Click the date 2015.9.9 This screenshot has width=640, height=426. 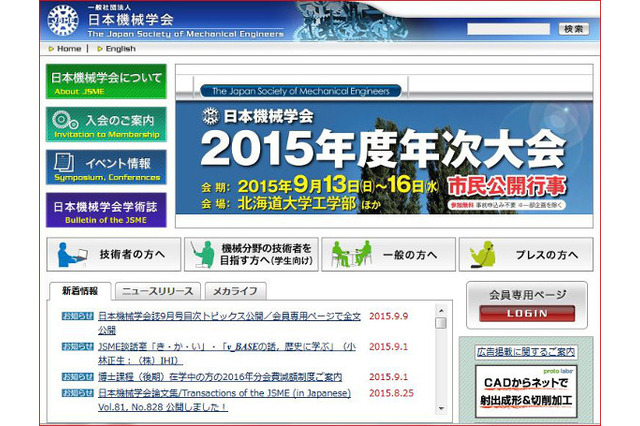[388, 316]
